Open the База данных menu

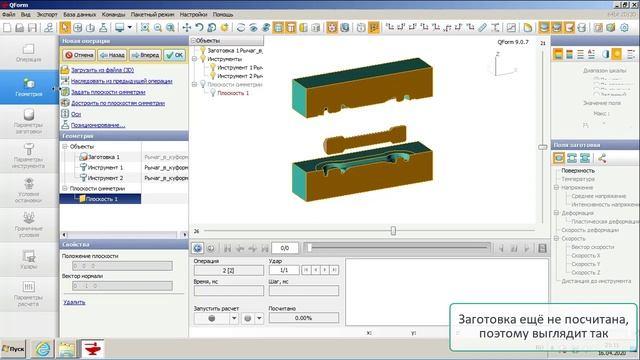(80, 14)
